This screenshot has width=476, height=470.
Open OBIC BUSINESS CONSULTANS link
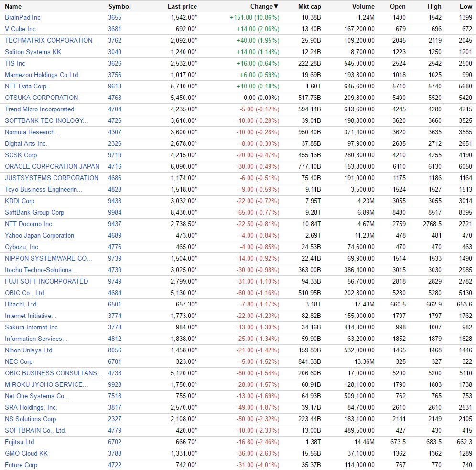tap(54, 373)
